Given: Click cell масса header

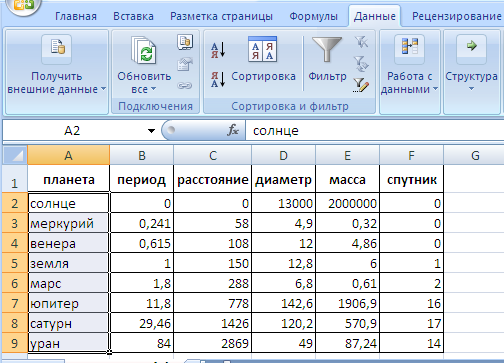Looking at the screenshot, I should click(347, 179).
